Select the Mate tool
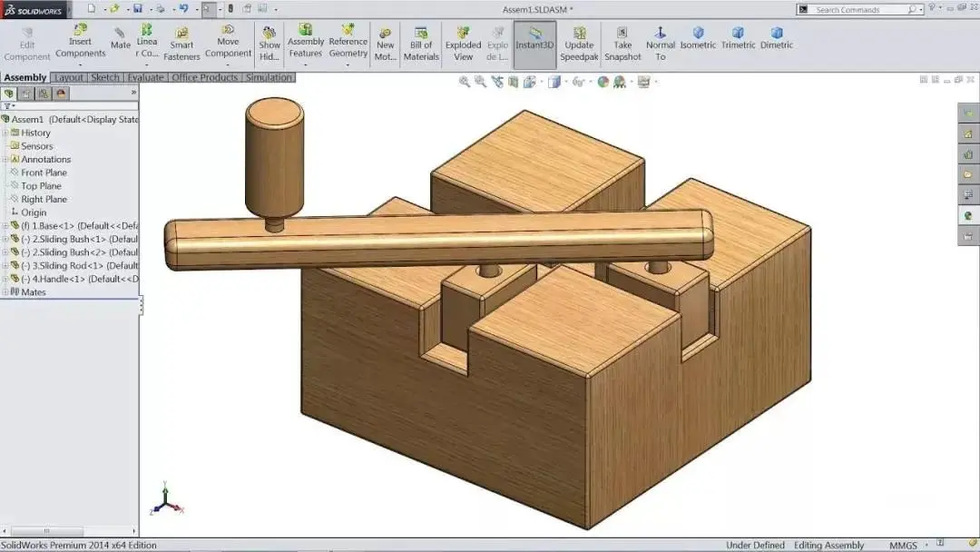980x552 pixels. point(120,38)
